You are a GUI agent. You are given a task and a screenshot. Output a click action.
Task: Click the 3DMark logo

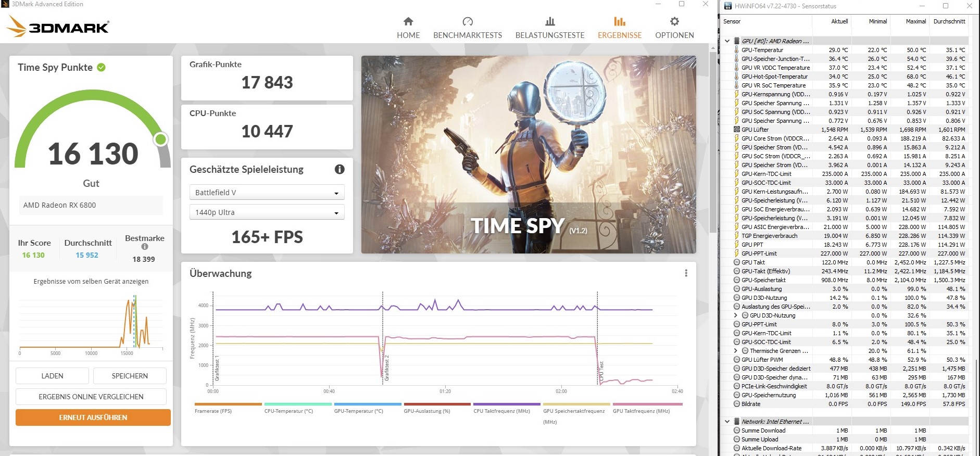coord(58,27)
